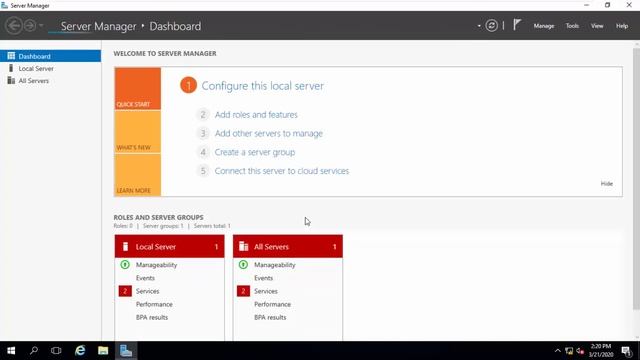Click the taskbar clock
The image size is (640, 360).
tap(601, 351)
